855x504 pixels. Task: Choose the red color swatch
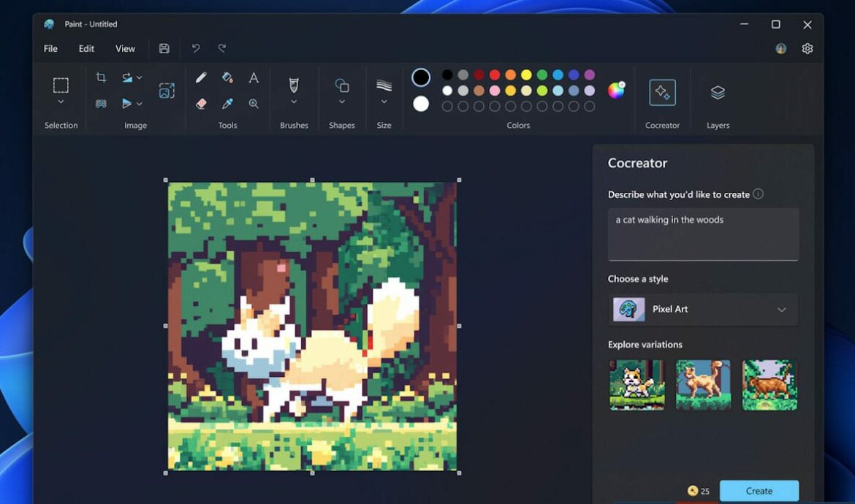tap(495, 75)
